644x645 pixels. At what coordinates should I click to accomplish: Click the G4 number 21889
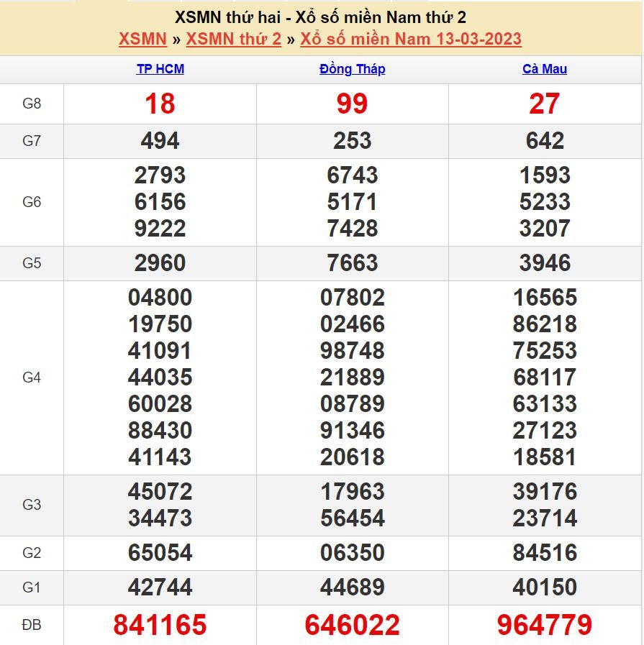353,378
